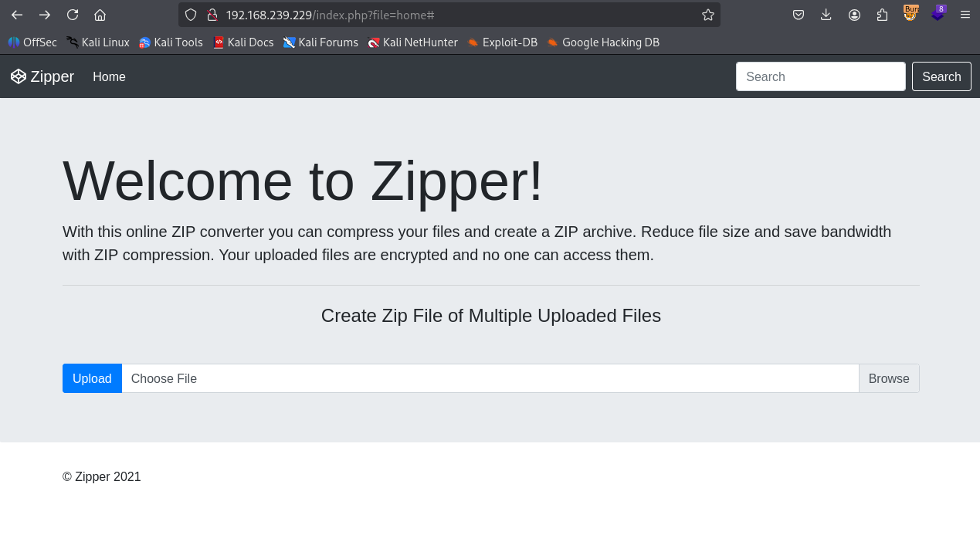Image resolution: width=980 pixels, height=552 pixels.
Task: Open the Firefox hamburger menu
Action: click(965, 15)
